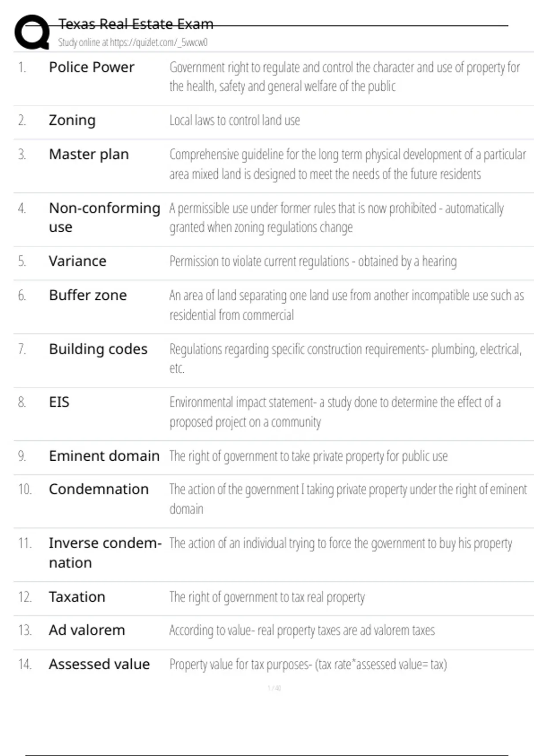Open the quizlet.com study online link
This screenshot has height=756, width=534.
(133, 42)
